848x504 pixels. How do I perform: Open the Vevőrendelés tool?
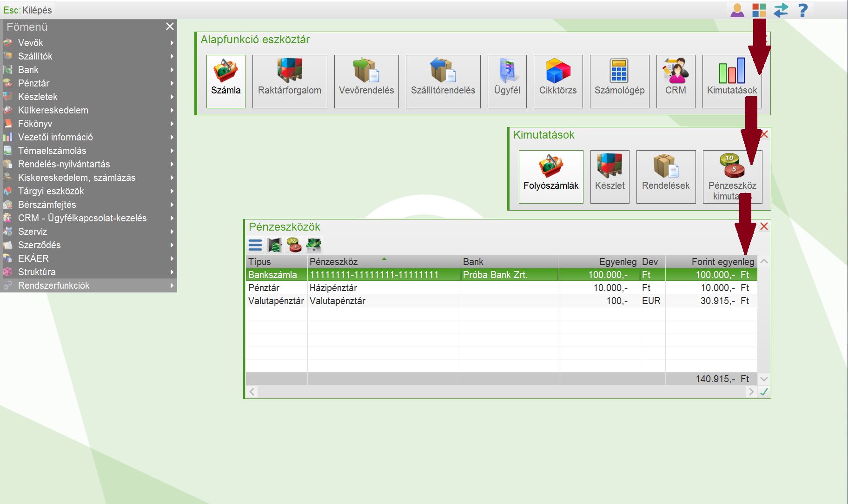click(366, 81)
